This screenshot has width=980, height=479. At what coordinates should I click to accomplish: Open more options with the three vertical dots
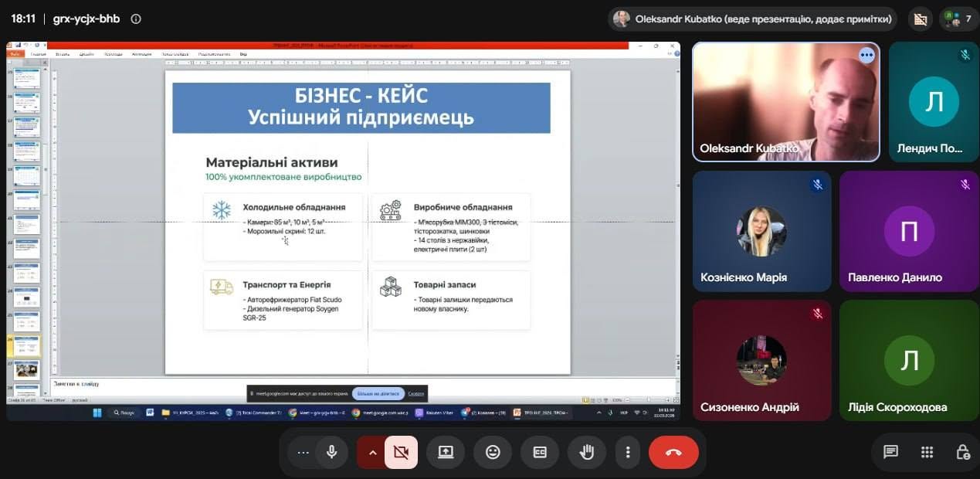[629, 453]
